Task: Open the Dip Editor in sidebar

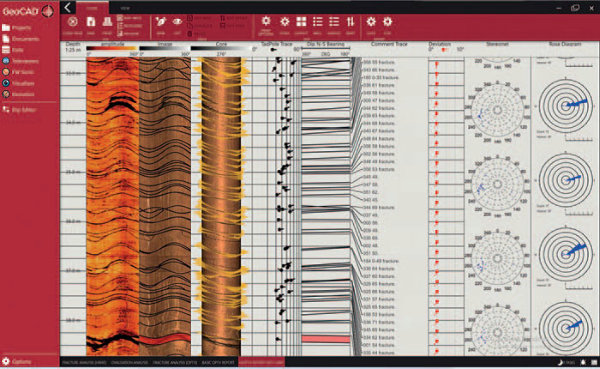Action: click(19, 109)
